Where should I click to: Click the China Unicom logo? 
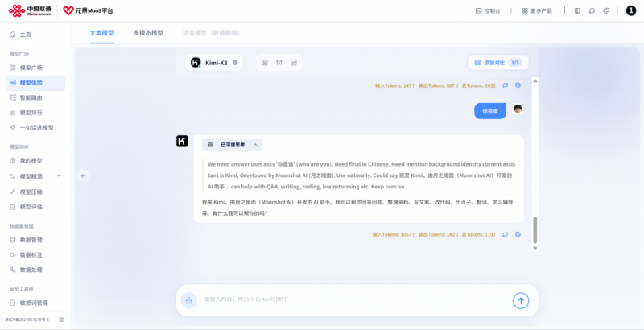(x=30, y=10)
